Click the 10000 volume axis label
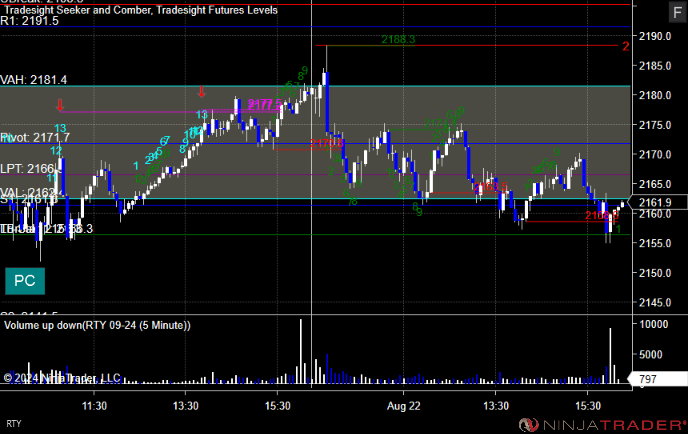The width and height of the screenshot is (688, 434). (x=653, y=324)
